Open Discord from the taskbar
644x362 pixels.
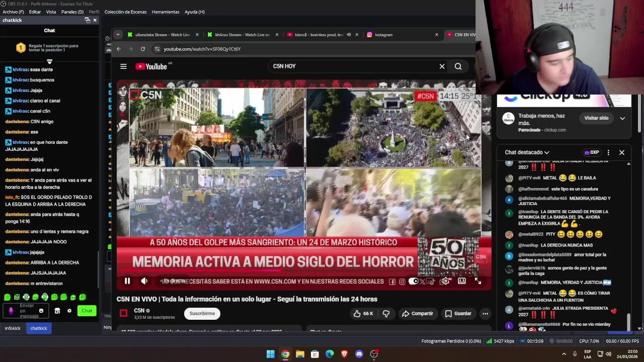click(359, 354)
